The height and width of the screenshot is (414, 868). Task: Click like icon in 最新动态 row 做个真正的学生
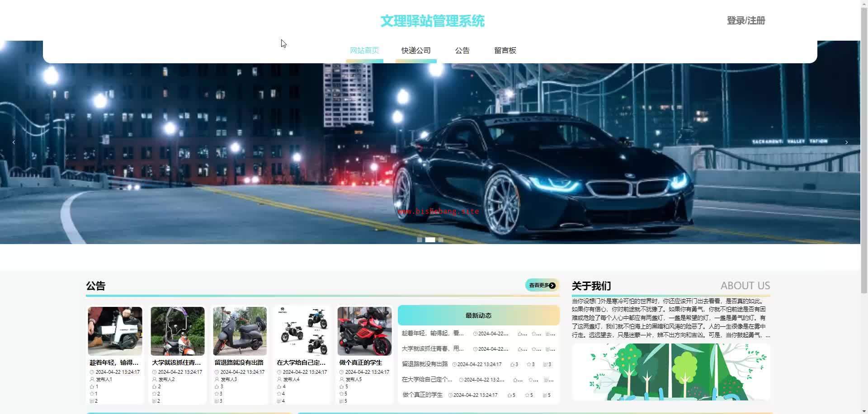pyautogui.click(x=509, y=395)
